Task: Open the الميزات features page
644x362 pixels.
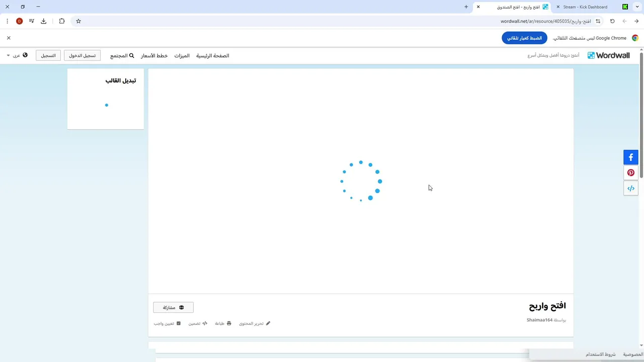Action: coord(182,55)
